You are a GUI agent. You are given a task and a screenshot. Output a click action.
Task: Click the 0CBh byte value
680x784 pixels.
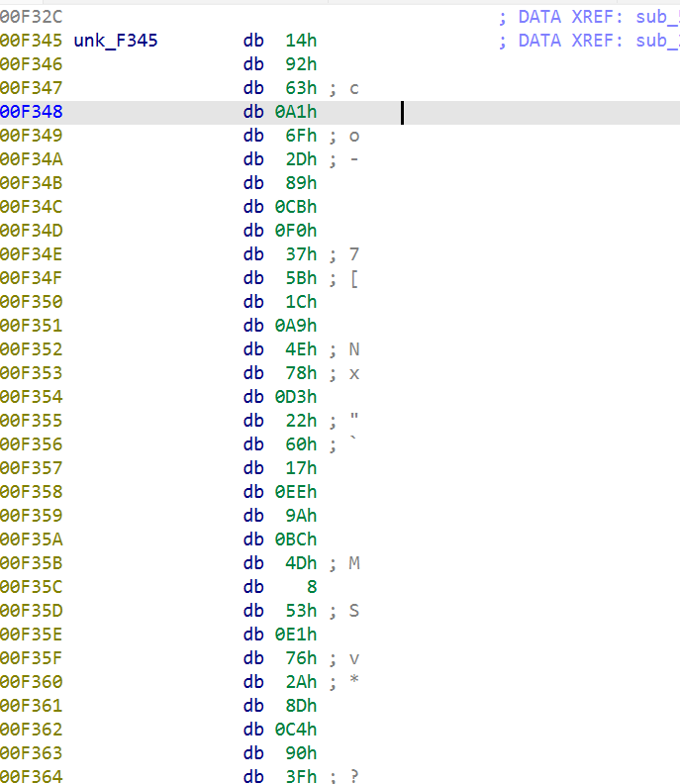pos(296,207)
